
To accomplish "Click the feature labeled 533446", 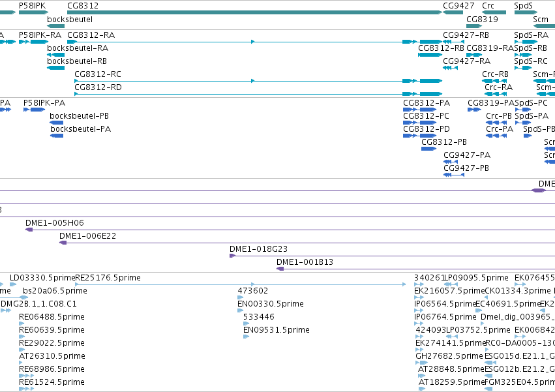I will [x=259, y=317].
